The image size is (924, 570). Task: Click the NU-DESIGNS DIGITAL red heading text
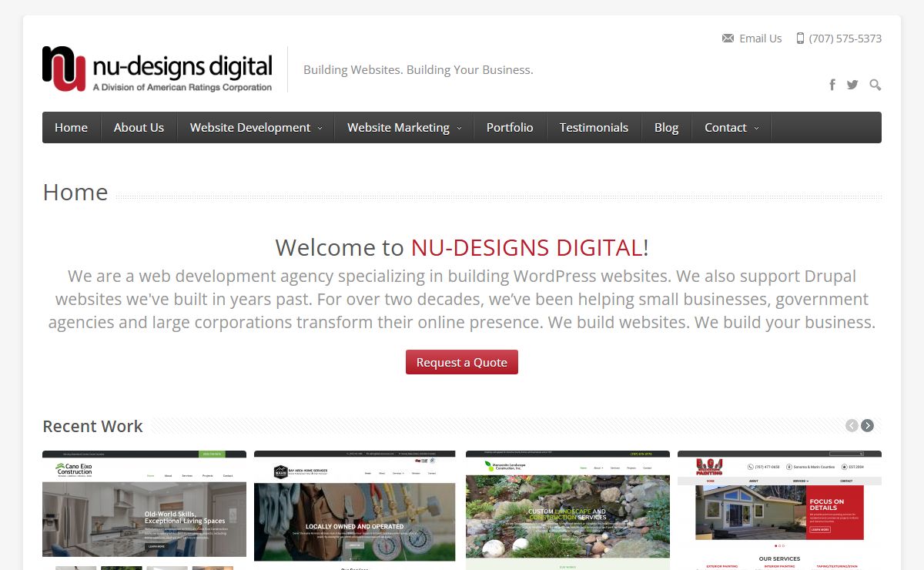pos(526,247)
